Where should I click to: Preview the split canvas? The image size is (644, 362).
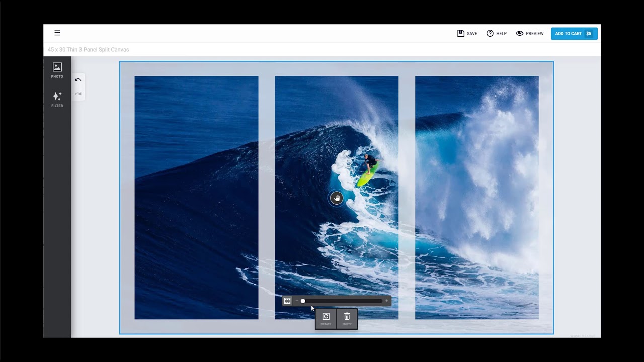(530, 33)
